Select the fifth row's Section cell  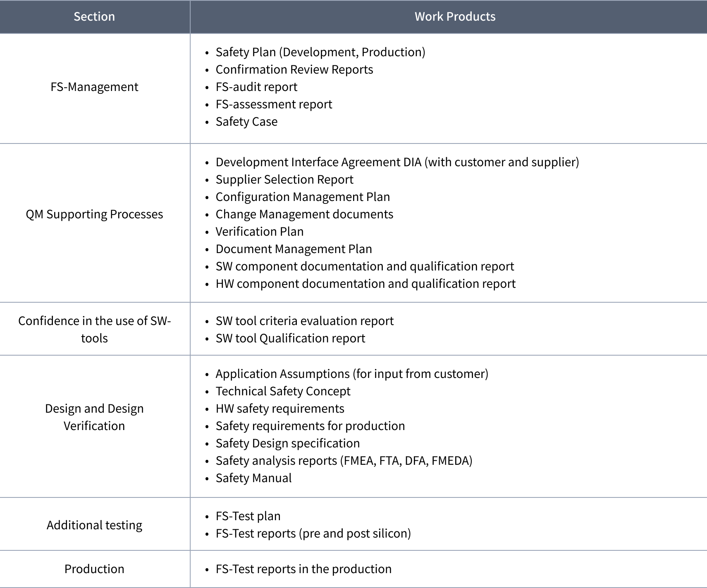[94, 524]
